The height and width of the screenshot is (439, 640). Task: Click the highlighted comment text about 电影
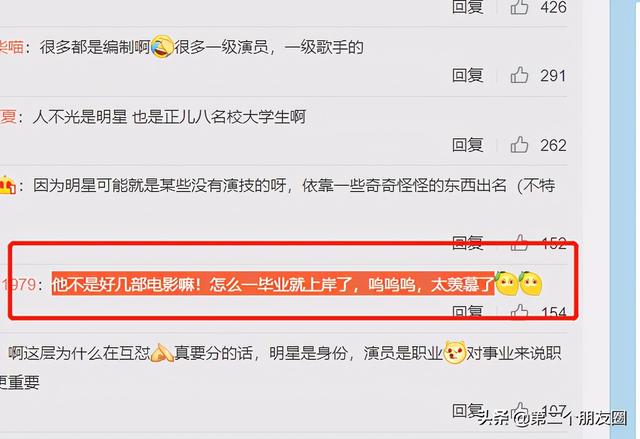point(273,284)
